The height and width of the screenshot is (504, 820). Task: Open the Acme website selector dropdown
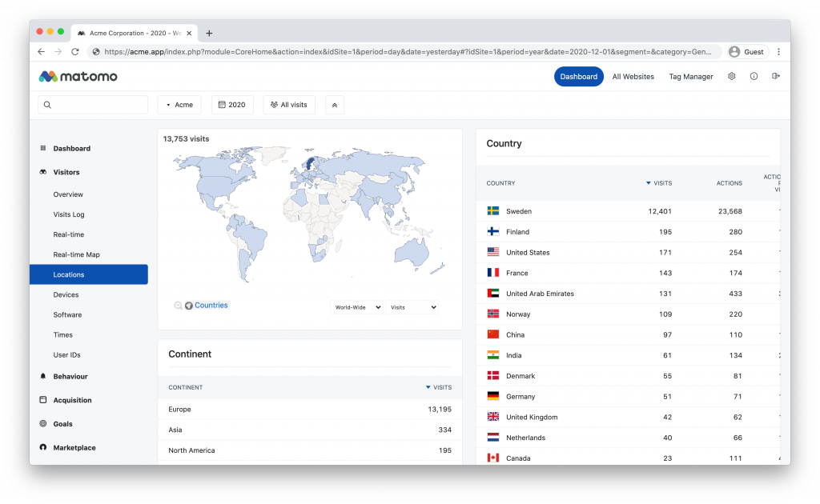[x=179, y=105]
